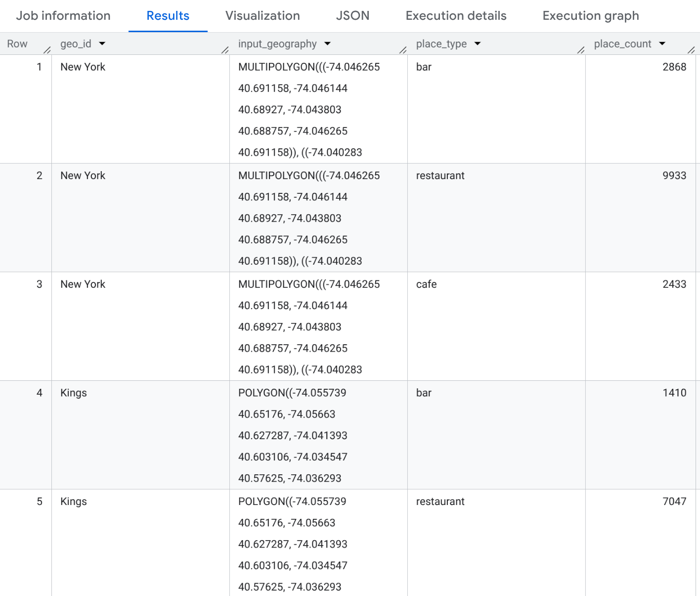Select the place_count value 9933

(674, 176)
